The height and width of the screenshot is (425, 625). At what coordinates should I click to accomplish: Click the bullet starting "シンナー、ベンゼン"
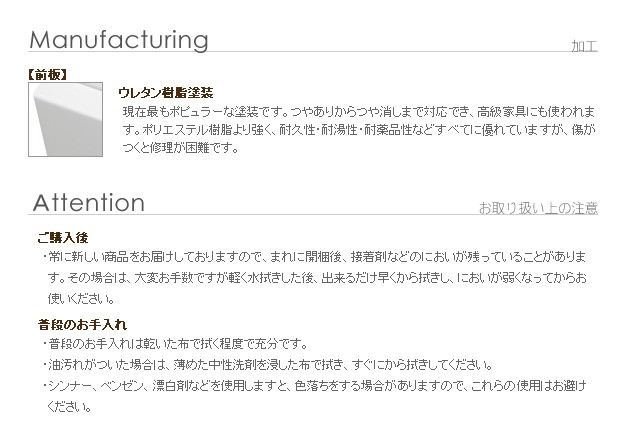click(316, 385)
